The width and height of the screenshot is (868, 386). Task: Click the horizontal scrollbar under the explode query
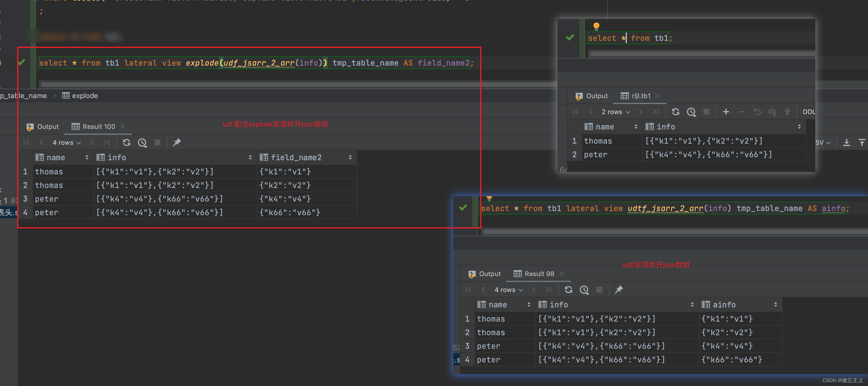point(236,84)
